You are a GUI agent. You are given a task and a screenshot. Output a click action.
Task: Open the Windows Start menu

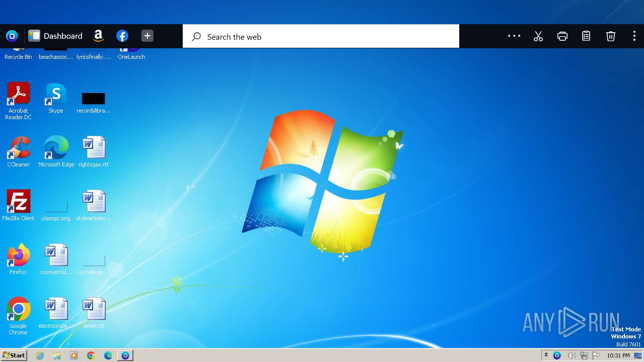[14, 355]
